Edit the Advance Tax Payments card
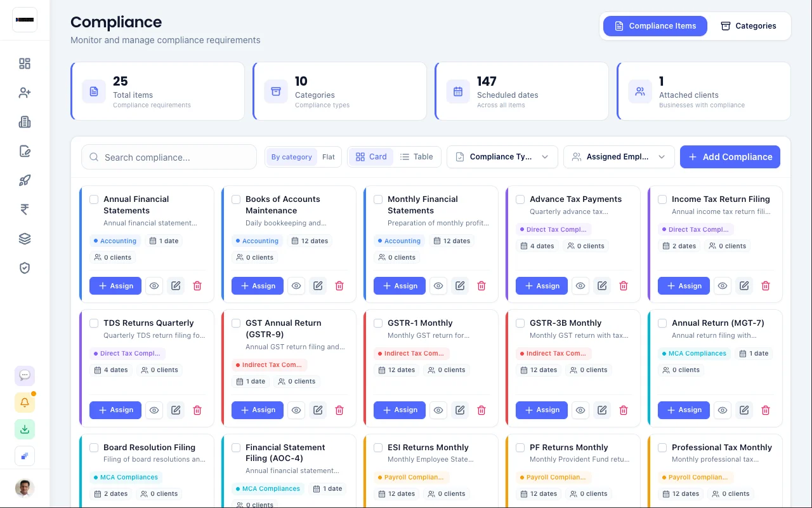Screen dimensions: 812x508 click(602, 286)
